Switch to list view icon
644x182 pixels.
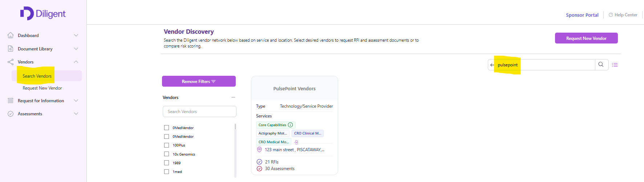[x=615, y=65]
